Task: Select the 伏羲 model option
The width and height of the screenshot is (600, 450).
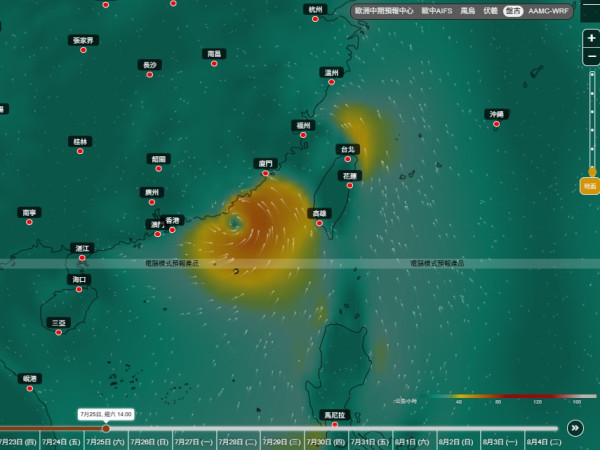Action: [490, 11]
